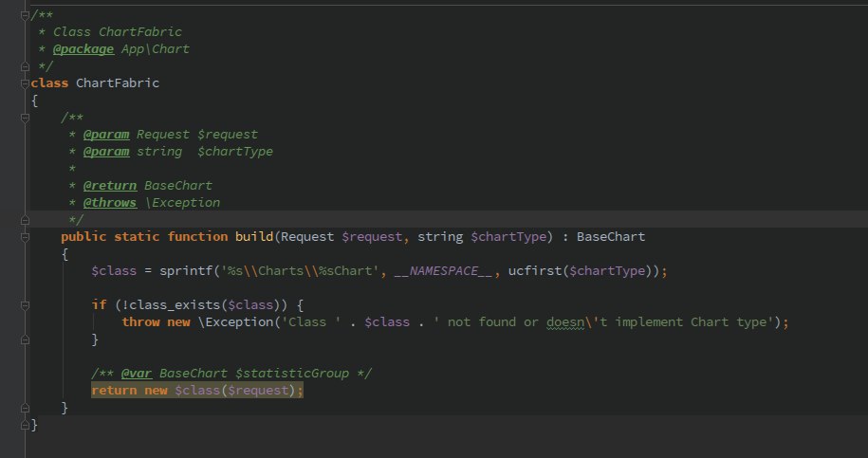Viewport: 868px width, 458px height.
Task: Click the @param tag before string $chartType
Action: [106, 152]
